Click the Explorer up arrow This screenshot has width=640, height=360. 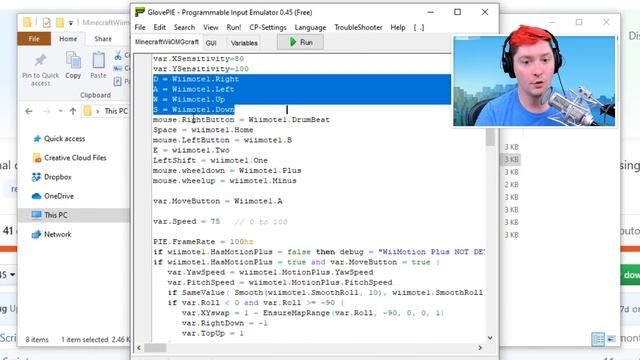tap(73, 111)
